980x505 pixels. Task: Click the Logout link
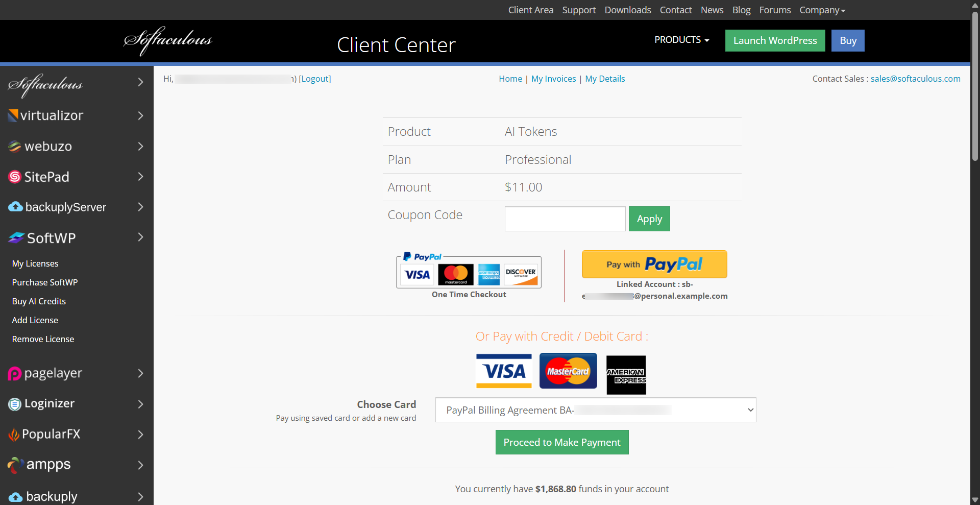[x=315, y=79]
